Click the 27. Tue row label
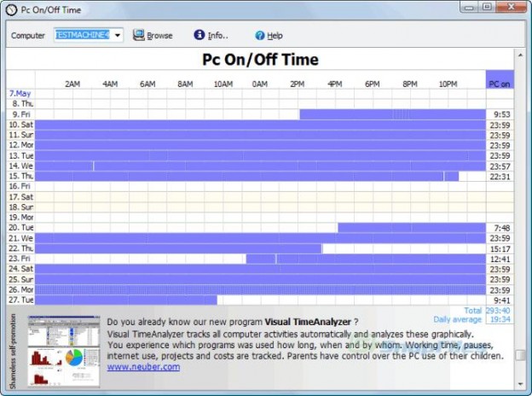 (x=21, y=300)
